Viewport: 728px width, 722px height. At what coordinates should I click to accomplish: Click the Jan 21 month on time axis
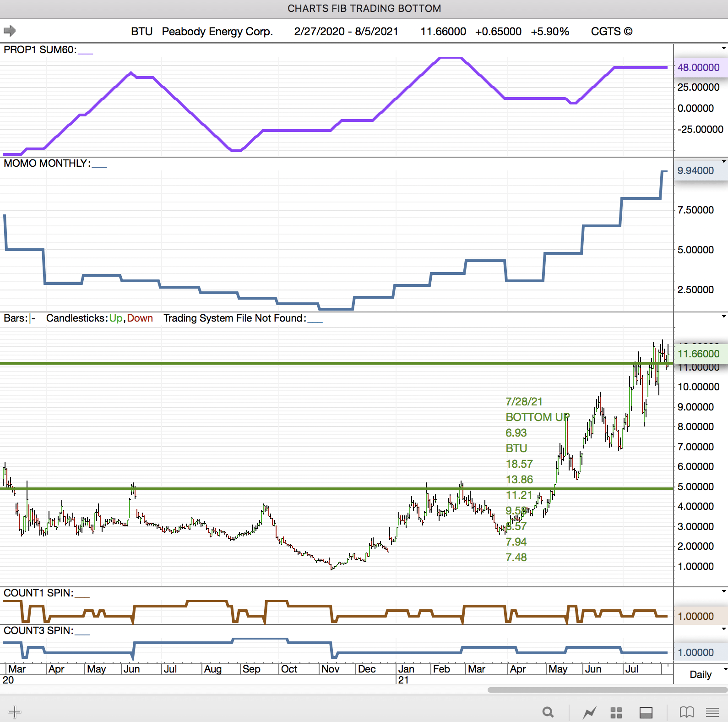pos(406,669)
